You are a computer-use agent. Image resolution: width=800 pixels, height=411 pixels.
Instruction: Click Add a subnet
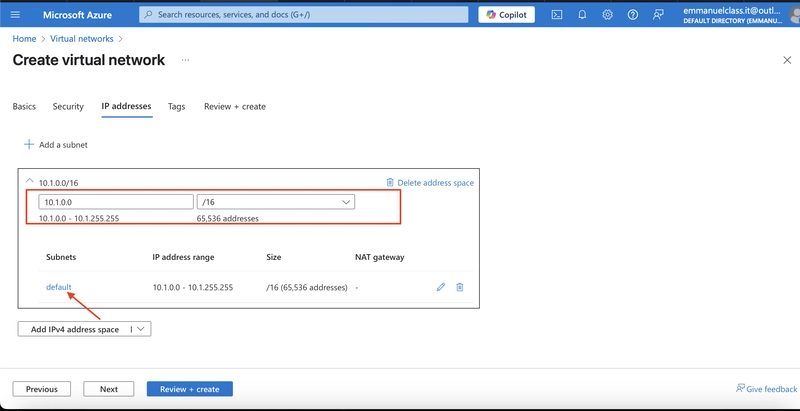[56, 145]
